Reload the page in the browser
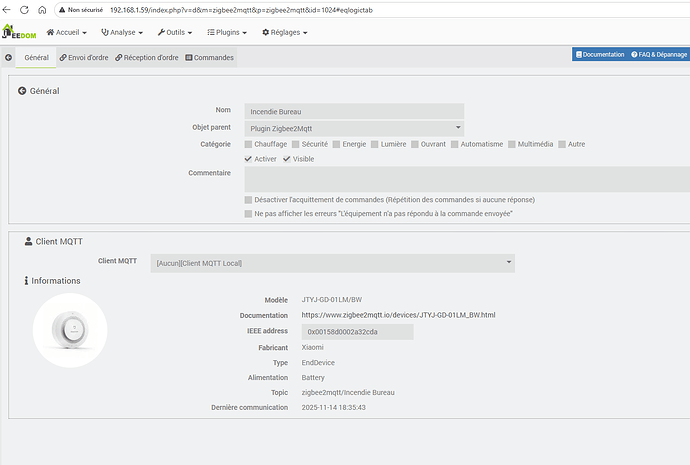The image size is (690, 465). pos(24,10)
